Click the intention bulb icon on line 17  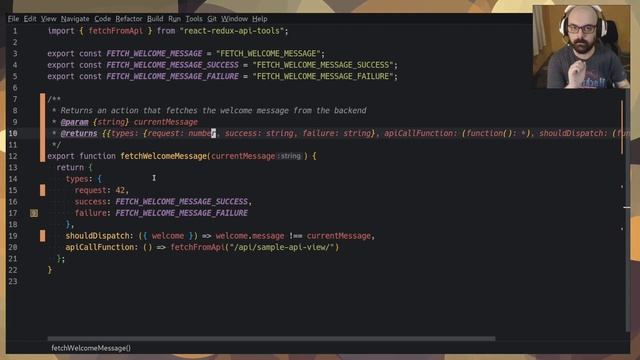34,213
